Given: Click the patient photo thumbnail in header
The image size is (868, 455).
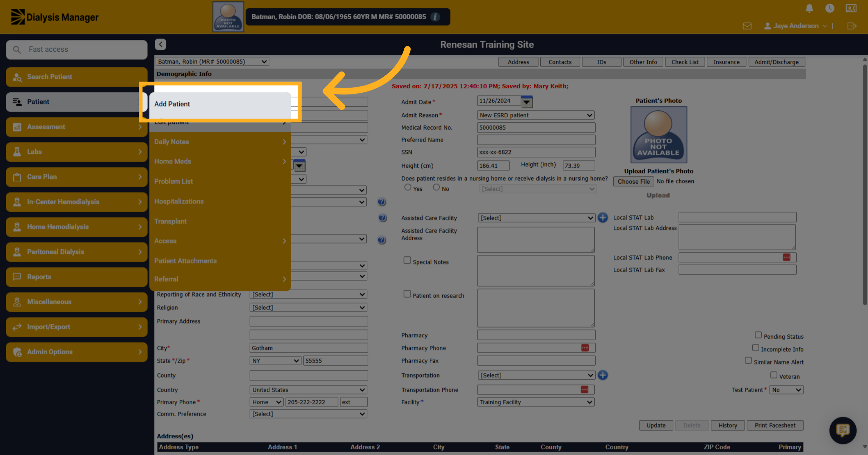Looking at the screenshot, I should pyautogui.click(x=228, y=17).
